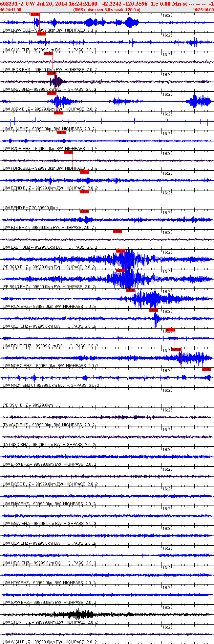Screen dimensions: 214x644
Task: Select the UW.NN21 EHZ 01 station label
Action: [51, 385]
